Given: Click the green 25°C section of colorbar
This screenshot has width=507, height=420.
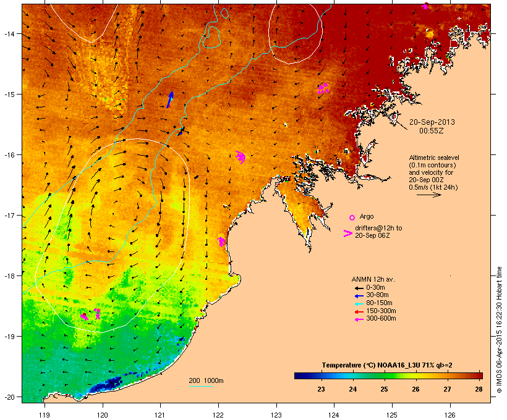Looking at the screenshot, I should tap(384, 376).
